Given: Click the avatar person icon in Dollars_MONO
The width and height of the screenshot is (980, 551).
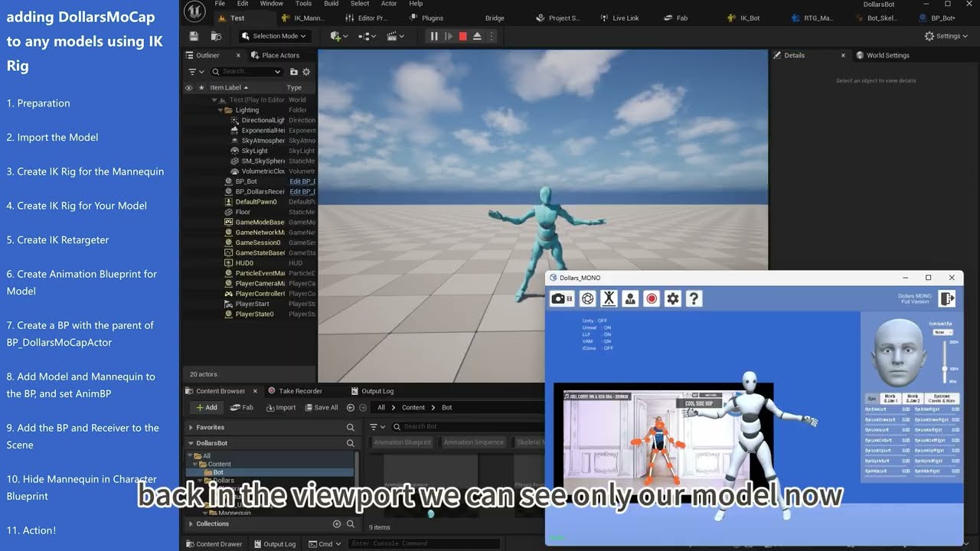Looking at the screenshot, I should [630, 298].
